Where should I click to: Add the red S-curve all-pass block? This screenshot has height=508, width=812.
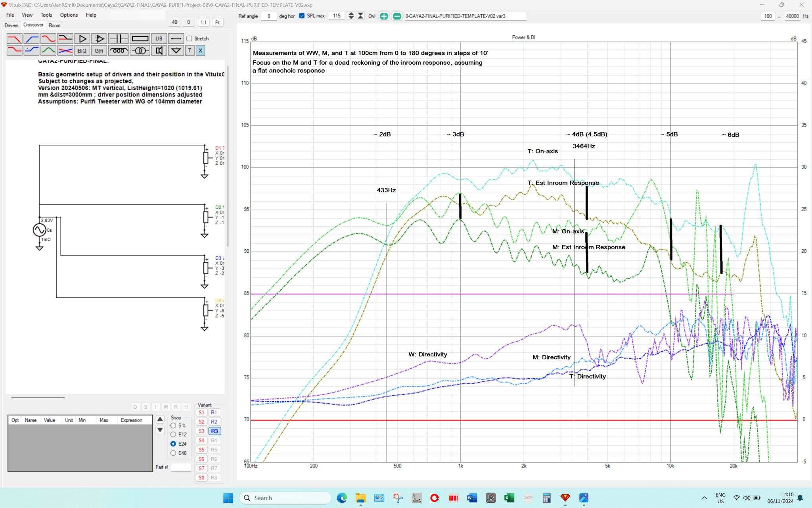48,38
